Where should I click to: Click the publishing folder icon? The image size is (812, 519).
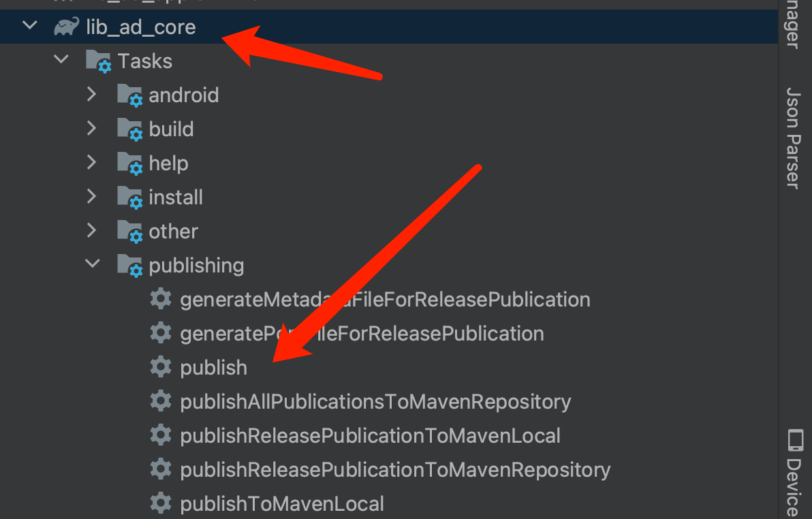pyautogui.click(x=129, y=266)
